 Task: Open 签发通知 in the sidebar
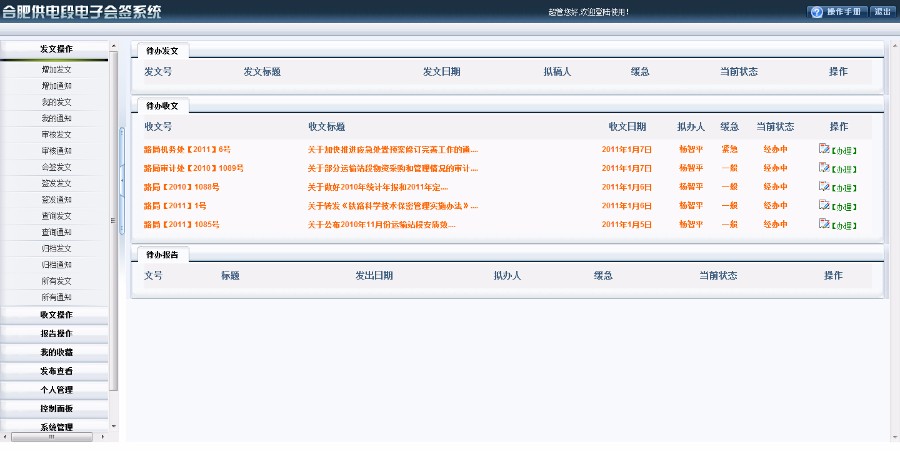click(56, 200)
